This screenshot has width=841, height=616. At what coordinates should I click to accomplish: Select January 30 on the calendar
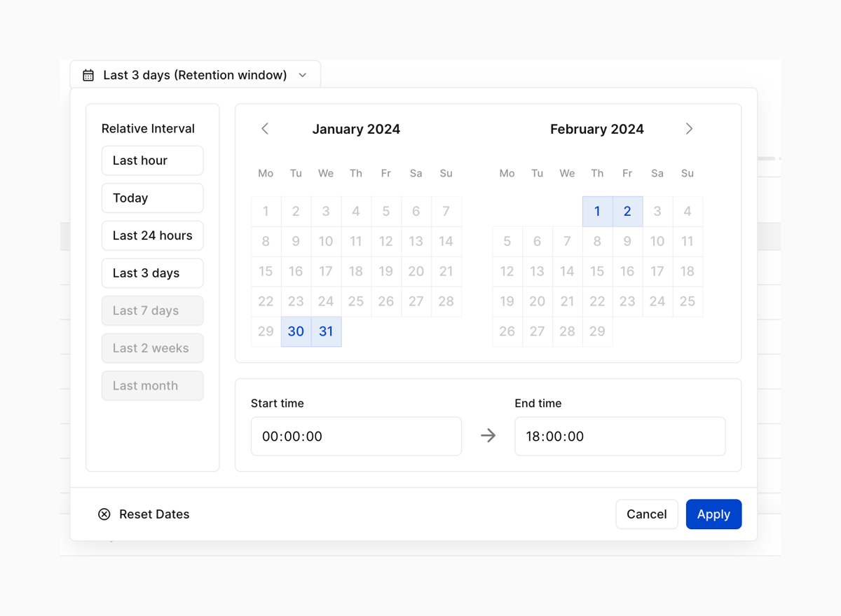click(296, 331)
